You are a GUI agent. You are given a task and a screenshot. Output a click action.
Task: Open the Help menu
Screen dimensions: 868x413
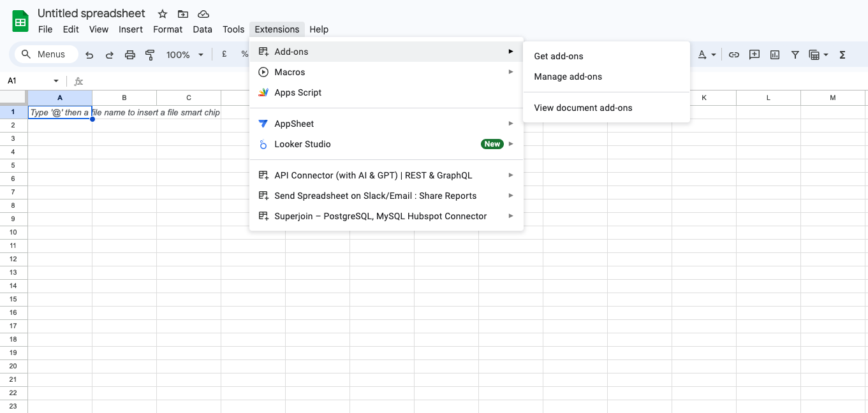pyautogui.click(x=319, y=29)
